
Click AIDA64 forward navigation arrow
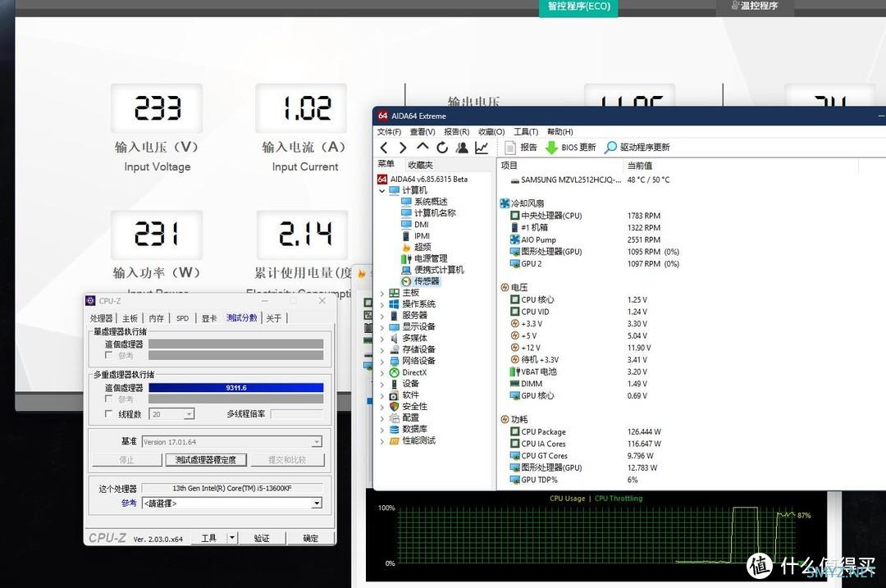point(403,148)
